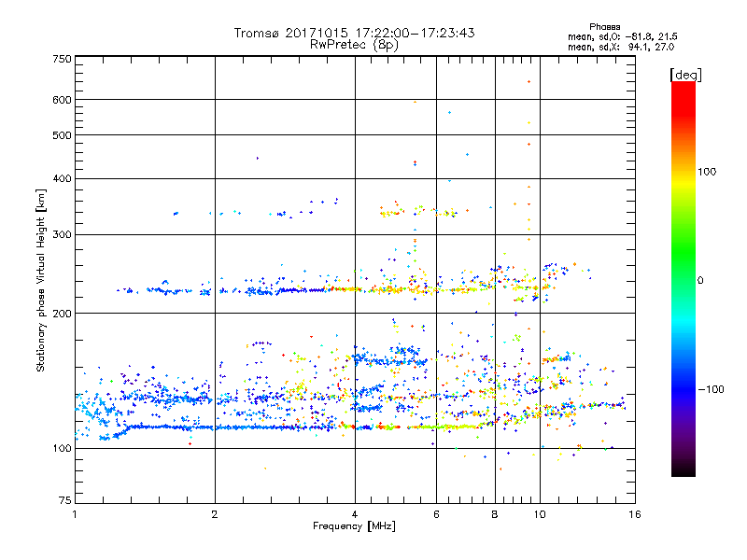Click the x-axis title 'Frequency [MHz]'

point(354,526)
